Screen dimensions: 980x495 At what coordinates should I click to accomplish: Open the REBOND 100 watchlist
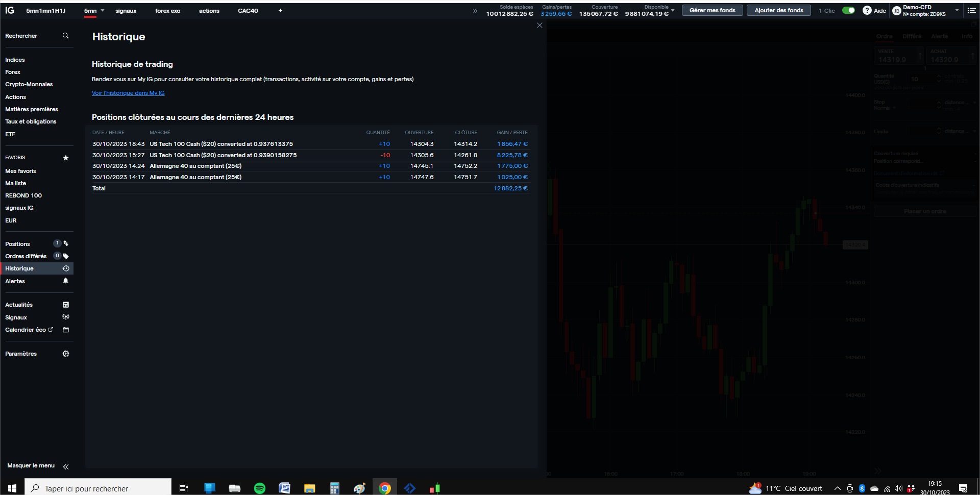(x=23, y=195)
